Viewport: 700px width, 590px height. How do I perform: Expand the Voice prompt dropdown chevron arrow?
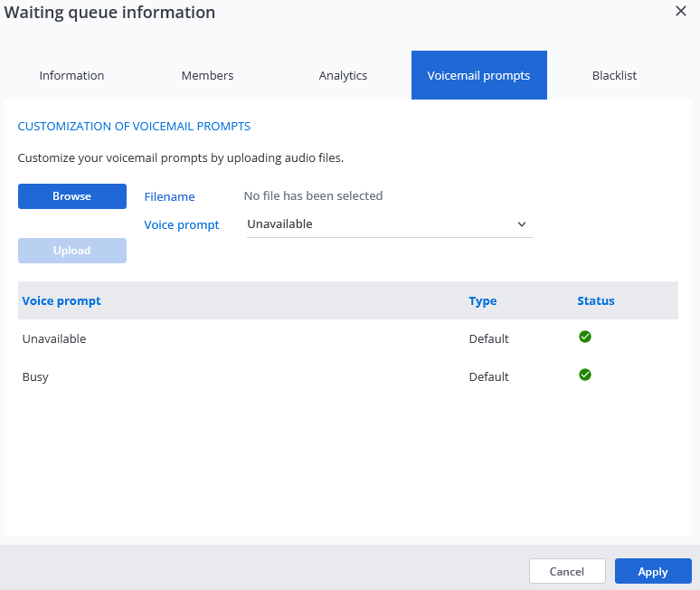tap(521, 224)
